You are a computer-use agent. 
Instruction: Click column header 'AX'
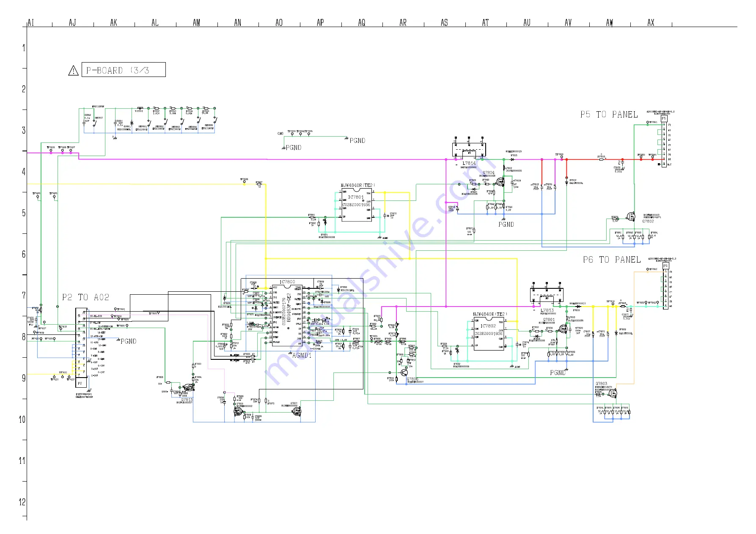[x=651, y=22]
